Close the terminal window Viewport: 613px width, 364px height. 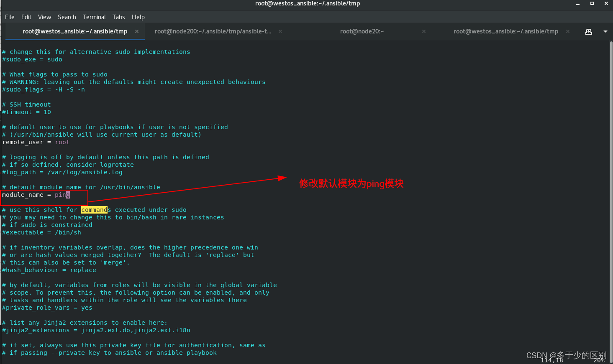point(606,3)
